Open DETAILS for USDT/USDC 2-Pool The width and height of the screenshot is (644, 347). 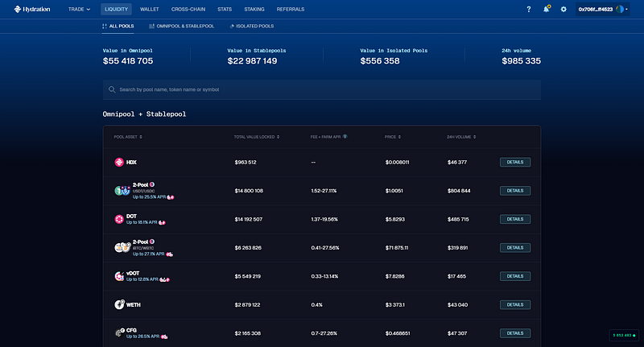(x=515, y=191)
